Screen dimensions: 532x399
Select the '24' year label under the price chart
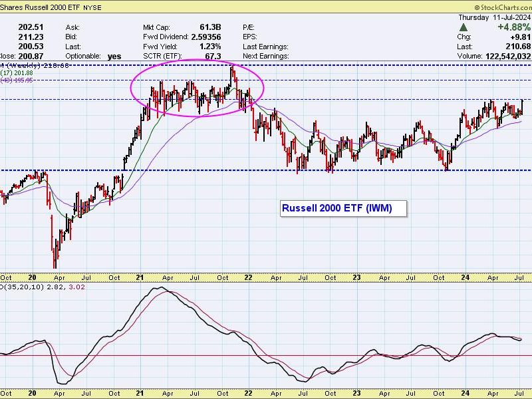pyautogui.click(x=465, y=278)
